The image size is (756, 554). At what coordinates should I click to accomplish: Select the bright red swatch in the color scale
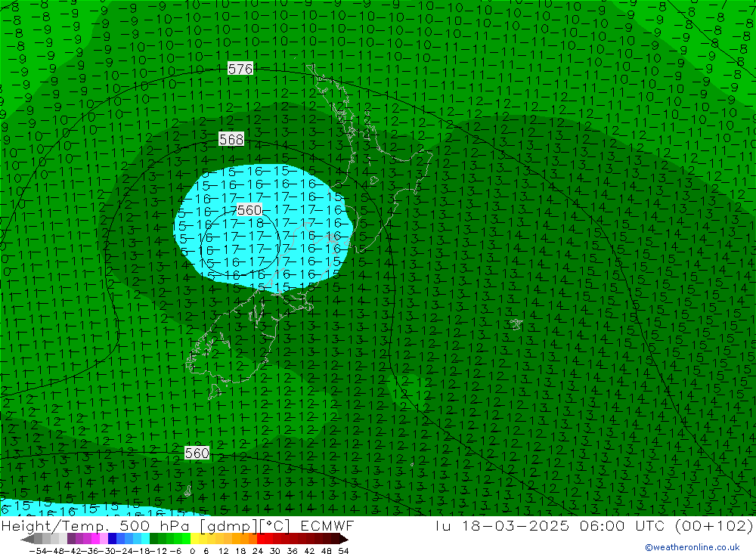pyautogui.click(x=261, y=539)
